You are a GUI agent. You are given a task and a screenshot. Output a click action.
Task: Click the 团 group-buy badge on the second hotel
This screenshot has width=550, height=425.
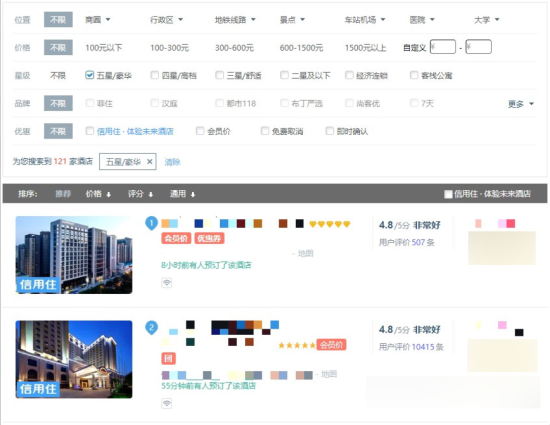point(168,358)
